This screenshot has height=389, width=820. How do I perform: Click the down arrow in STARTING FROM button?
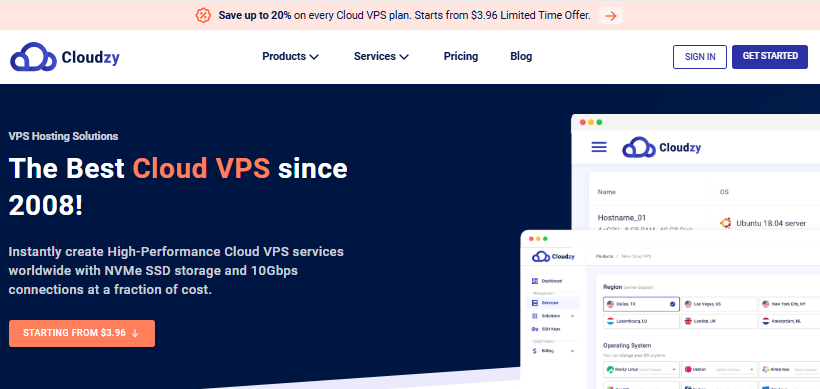click(x=135, y=333)
